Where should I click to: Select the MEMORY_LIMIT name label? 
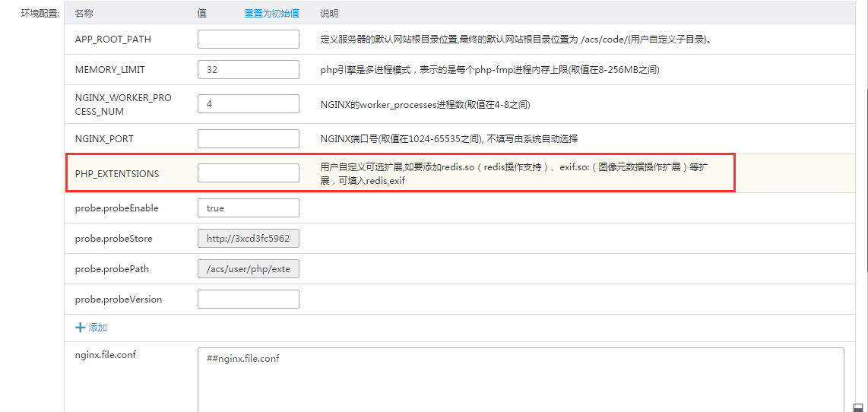[x=110, y=70]
